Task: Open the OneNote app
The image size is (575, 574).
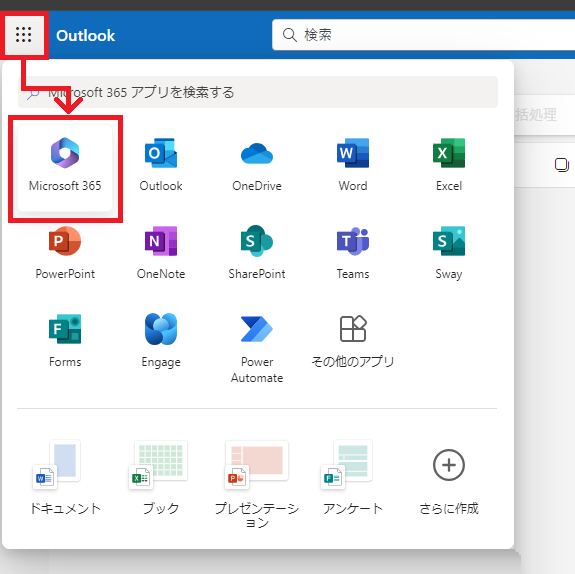Action: coord(161,253)
